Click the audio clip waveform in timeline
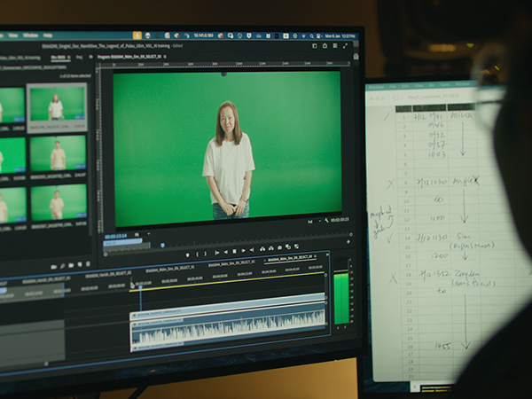 (228, 328)
